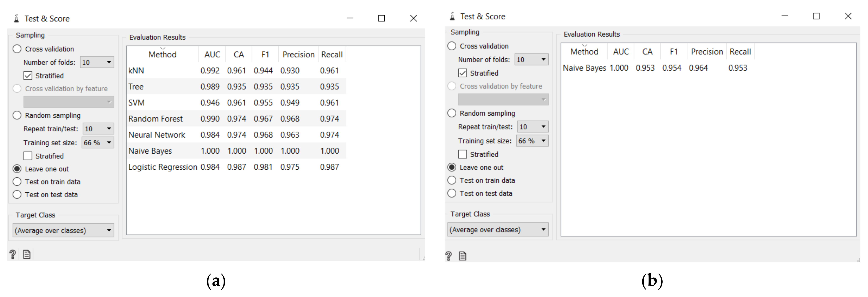The width and height of the screenshot is (868, 297).
Task: Sort by AUC column header in left table
Action: 212,55
